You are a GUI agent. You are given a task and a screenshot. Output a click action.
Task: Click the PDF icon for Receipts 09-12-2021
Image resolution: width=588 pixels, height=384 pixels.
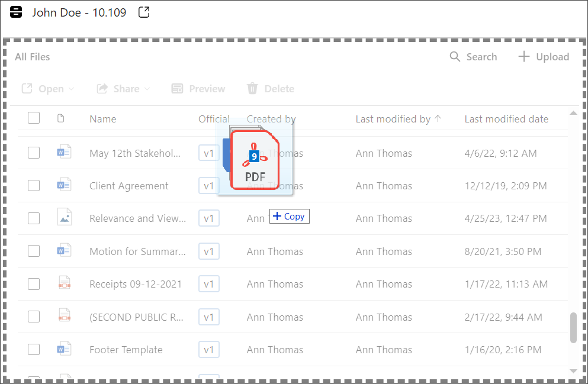64,283
